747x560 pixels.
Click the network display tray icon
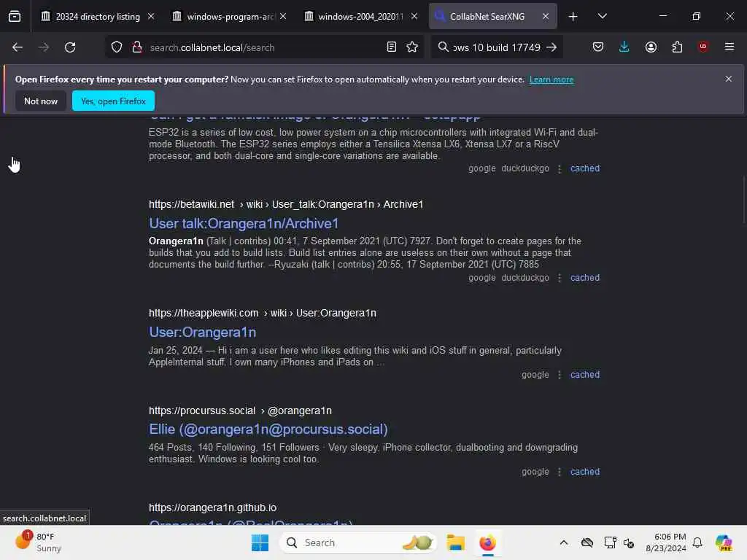610,542
